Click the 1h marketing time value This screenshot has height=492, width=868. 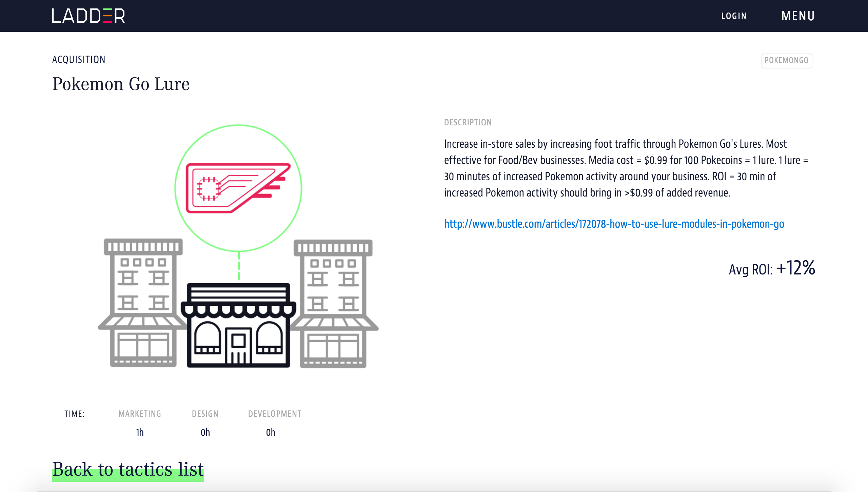coord(140,432)
